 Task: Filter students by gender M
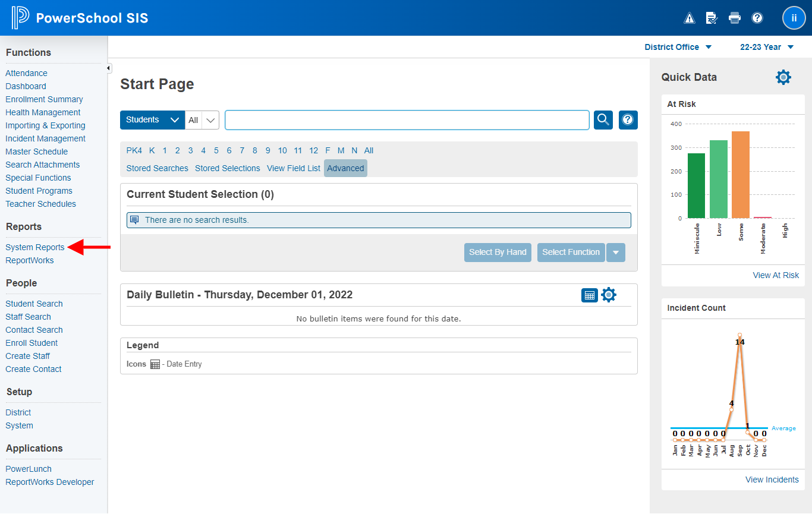[341, 150]
